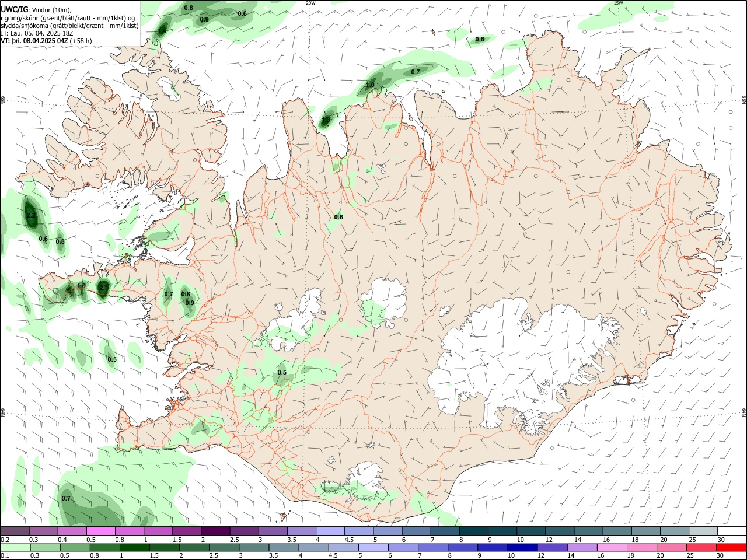The height and width of the screenshot is (560, 747).
Task: Select the rain swatch between 2 and 2.5
Action: coord(194,547)
